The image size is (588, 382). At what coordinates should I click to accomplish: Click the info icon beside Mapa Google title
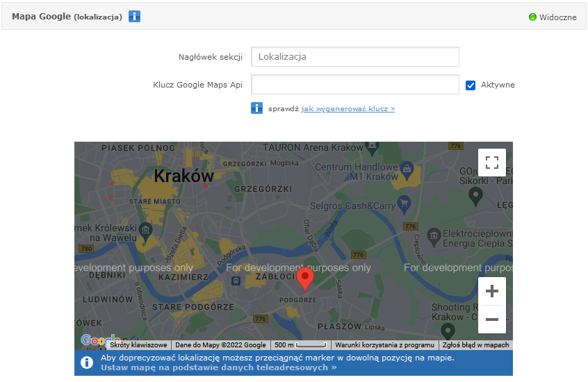click(x=134, y=17)
